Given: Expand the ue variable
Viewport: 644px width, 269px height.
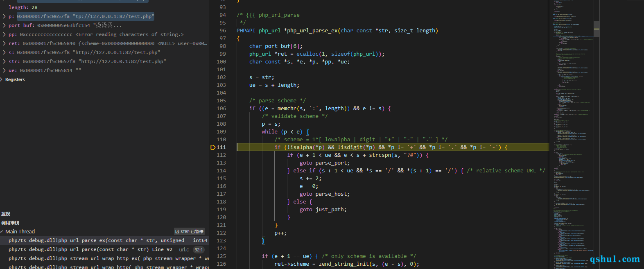Looking at the screenshot, I should 4,70.
